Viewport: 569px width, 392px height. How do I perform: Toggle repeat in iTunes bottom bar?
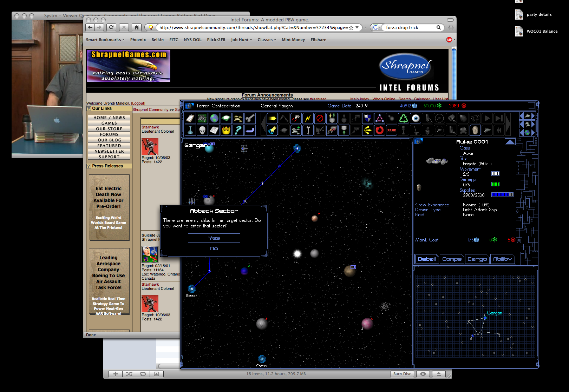coord(143,374)
